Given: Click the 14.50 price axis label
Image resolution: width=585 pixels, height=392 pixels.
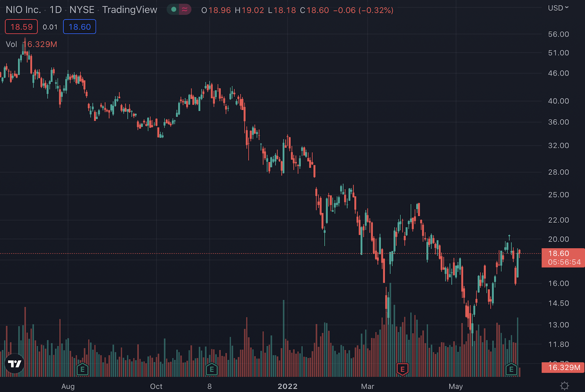Looking at the screenshot, I should pos(558,303).
